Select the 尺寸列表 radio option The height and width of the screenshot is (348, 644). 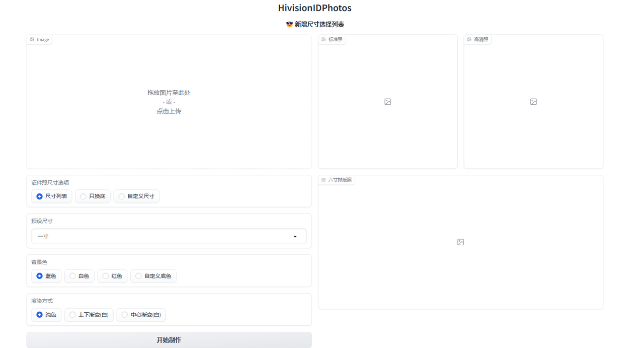[x=40, y=196]
